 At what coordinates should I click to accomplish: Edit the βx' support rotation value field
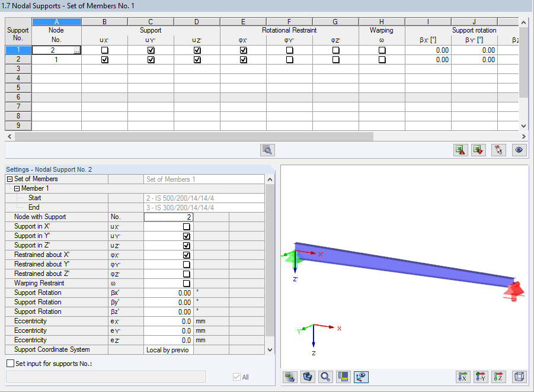(168, 293)
